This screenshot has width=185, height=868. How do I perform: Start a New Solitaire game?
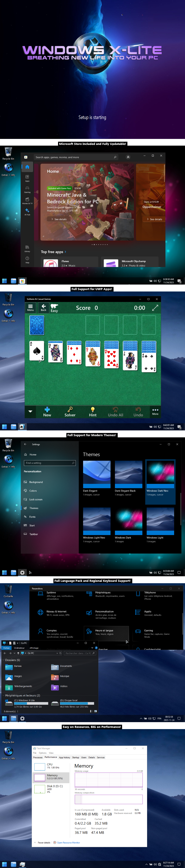47,412
